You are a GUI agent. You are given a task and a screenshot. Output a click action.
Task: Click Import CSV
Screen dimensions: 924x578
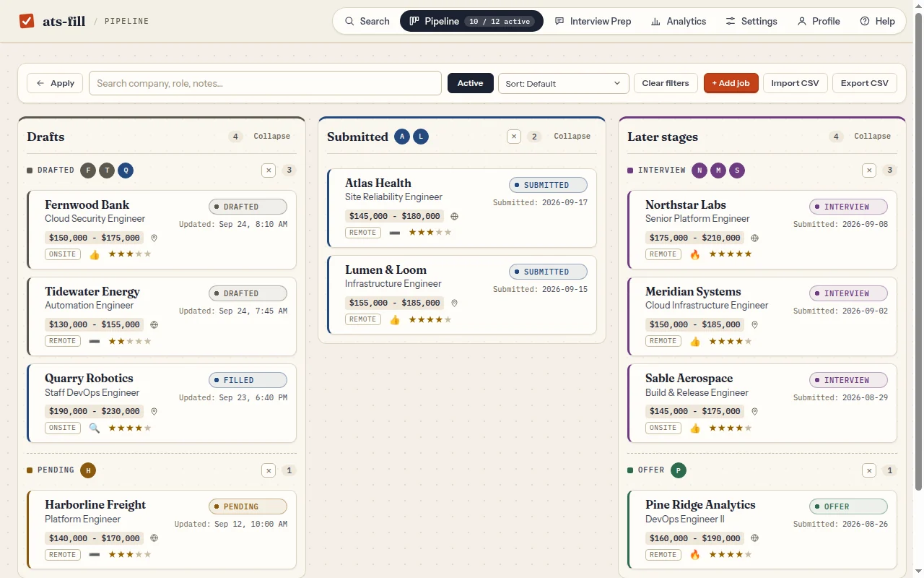(x=795, y=83)
